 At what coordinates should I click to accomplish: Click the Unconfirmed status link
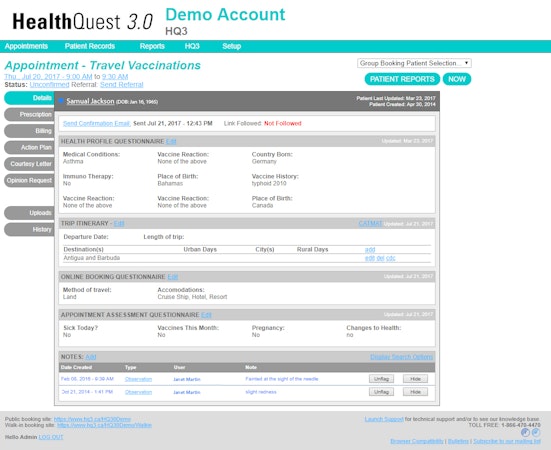(49, 85)
